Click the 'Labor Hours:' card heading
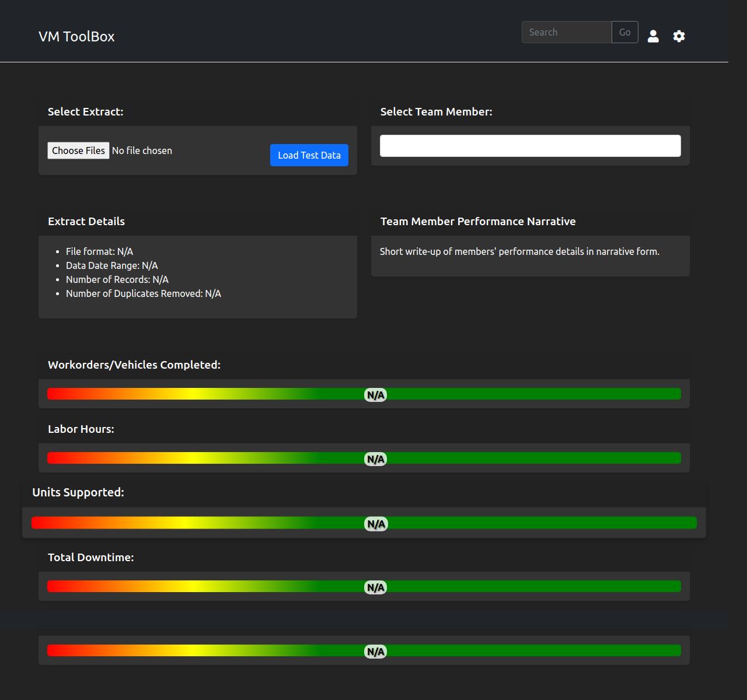Screen dimensions: 747x700 pos(81,429)
